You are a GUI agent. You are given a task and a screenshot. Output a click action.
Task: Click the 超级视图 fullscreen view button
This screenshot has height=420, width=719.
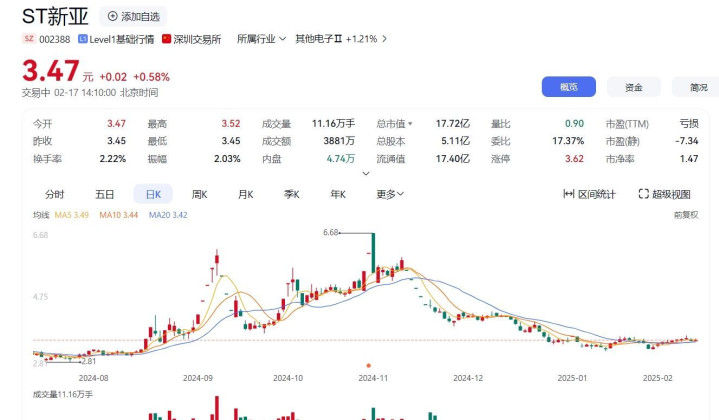point(664,194)
